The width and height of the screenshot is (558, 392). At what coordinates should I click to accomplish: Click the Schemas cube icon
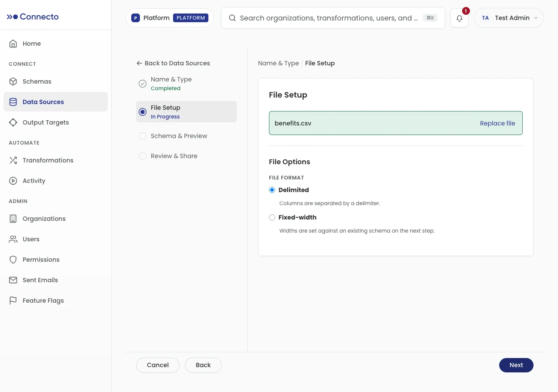pyautogui.click(x=13, y=81)
